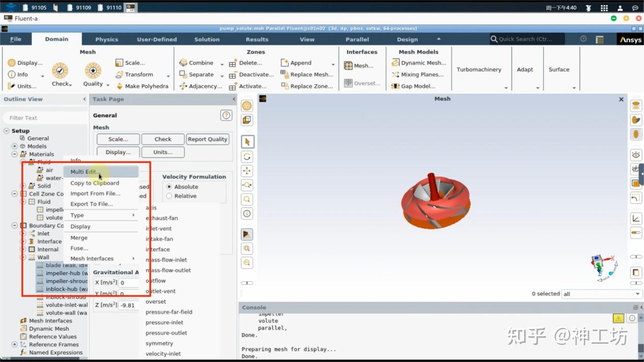Viewport: 644px width, 362px height.
Task: Open the File menu
Action: coord(16,39)
